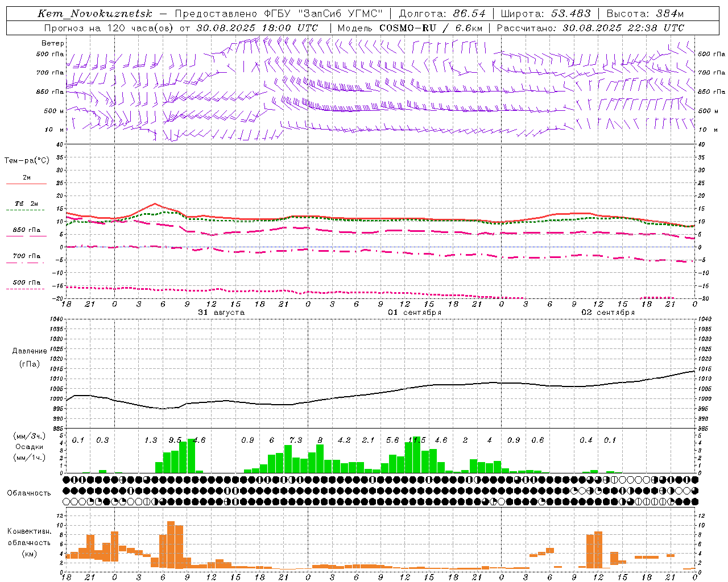Click the precipitation total 0.3
Viewport: 728px width, 582px height.
click(102, 440)
